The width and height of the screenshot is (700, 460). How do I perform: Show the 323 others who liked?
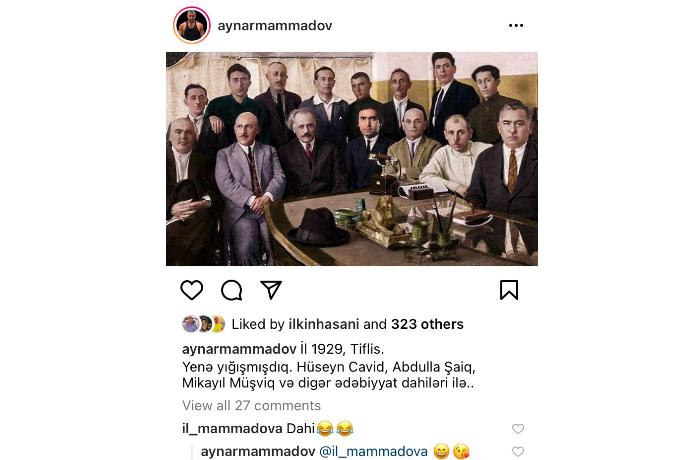click(x=427, y=324)
